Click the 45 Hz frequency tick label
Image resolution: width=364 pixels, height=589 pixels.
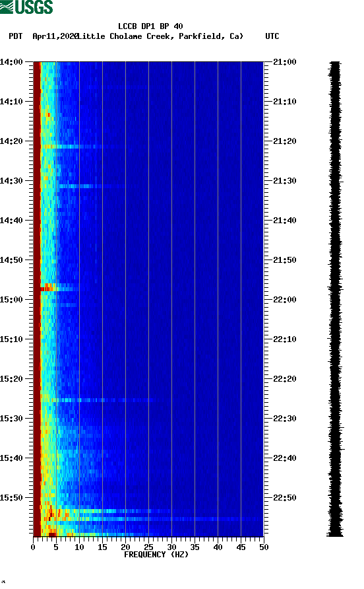click(x=241, y=547)
